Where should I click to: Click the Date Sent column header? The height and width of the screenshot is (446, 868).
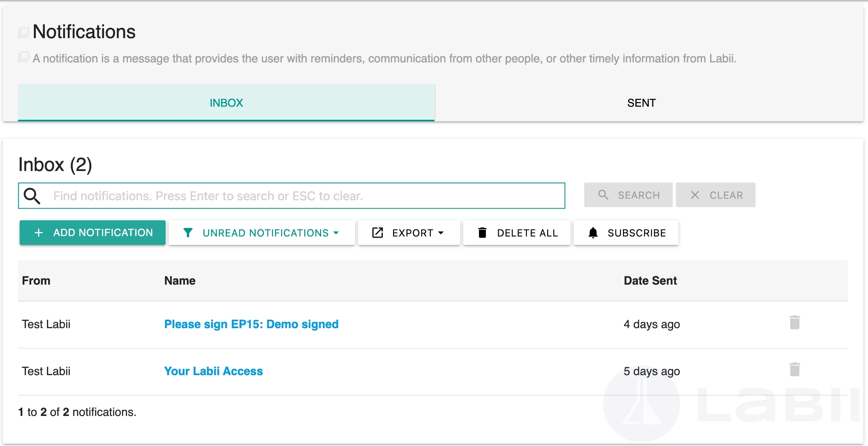tap(650, 281)
